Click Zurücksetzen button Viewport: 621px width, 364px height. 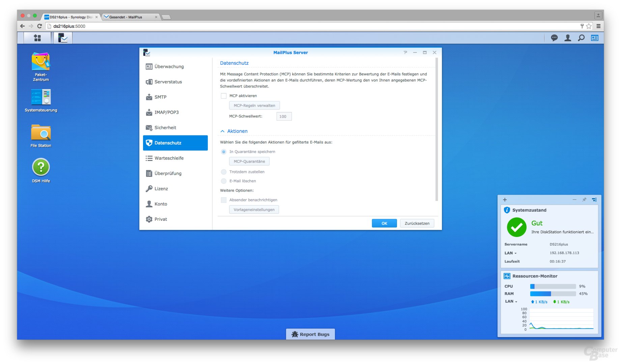tap(417, 223)
